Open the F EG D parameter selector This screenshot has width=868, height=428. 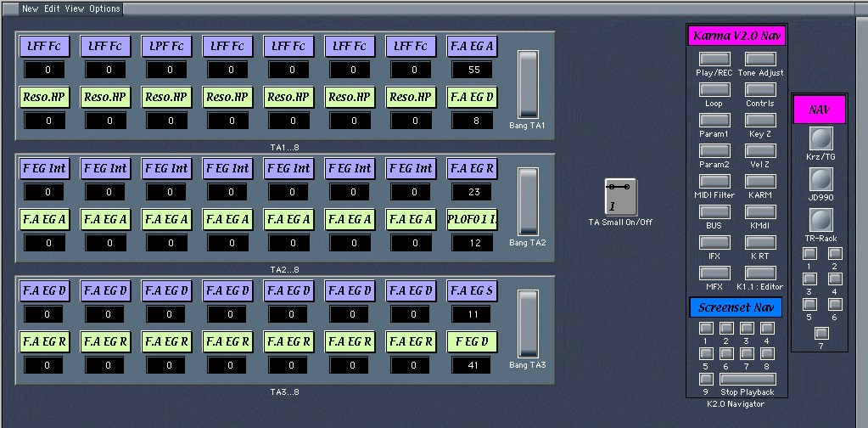coord(472,342)
